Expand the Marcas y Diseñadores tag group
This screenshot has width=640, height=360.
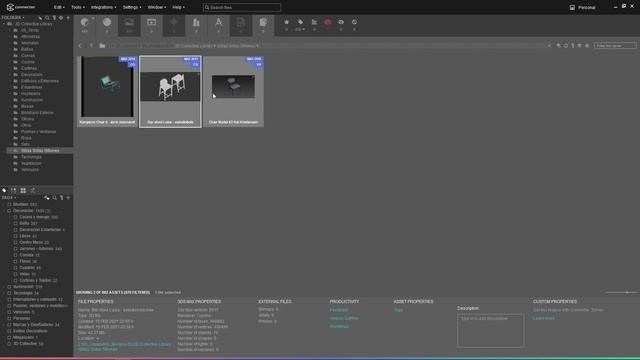click(x=4, y=325)
